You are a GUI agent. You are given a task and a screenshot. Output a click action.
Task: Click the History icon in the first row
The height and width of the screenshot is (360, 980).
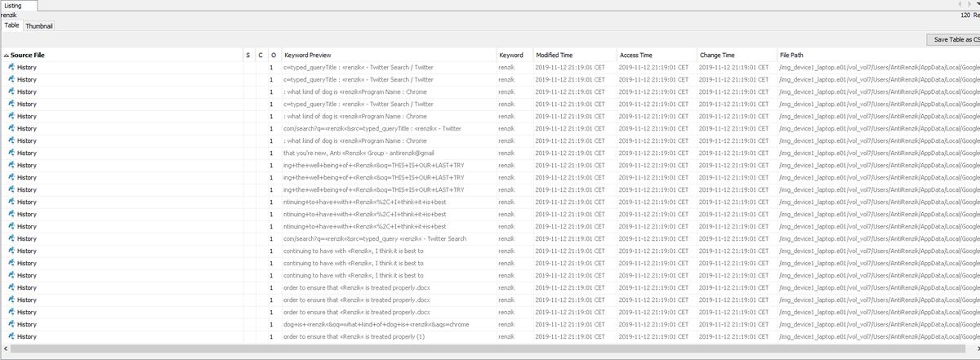(x=11, y=67)
